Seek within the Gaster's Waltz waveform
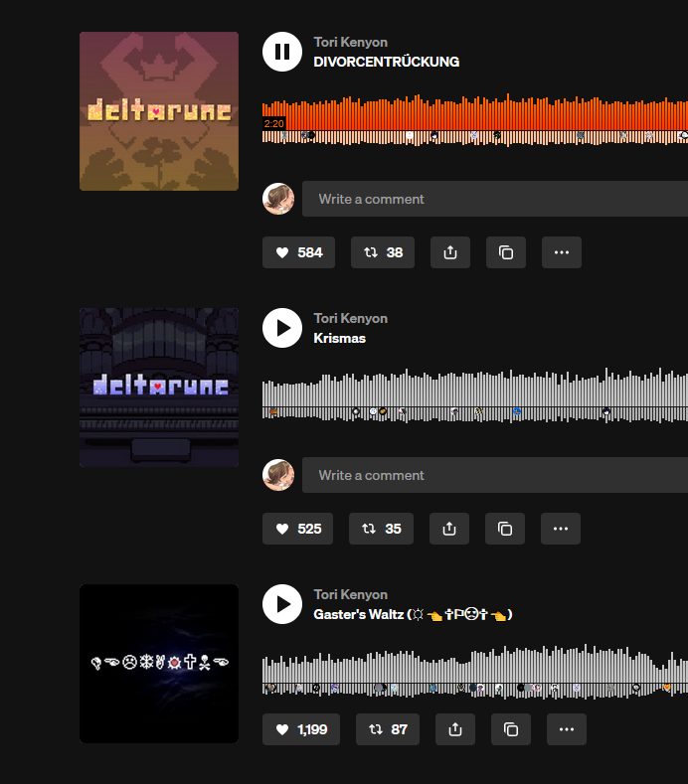Viewport: 688px width, 784px height. click(475, 672)
